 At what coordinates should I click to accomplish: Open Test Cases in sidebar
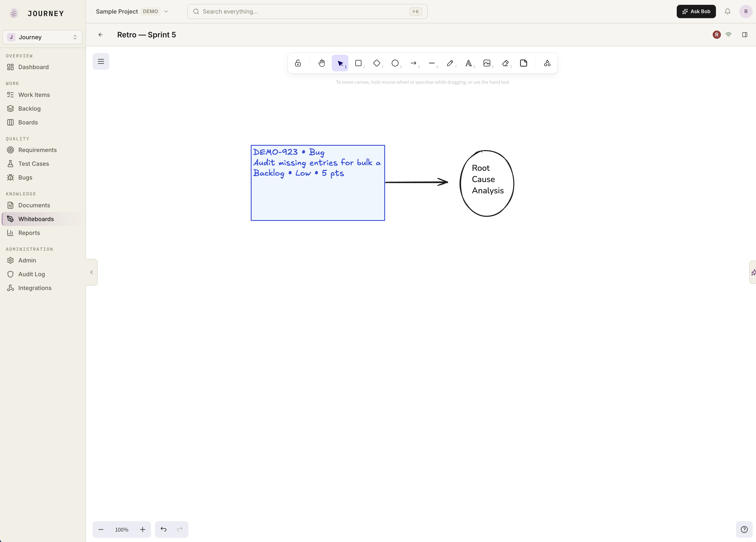click(x=43, y=164)
